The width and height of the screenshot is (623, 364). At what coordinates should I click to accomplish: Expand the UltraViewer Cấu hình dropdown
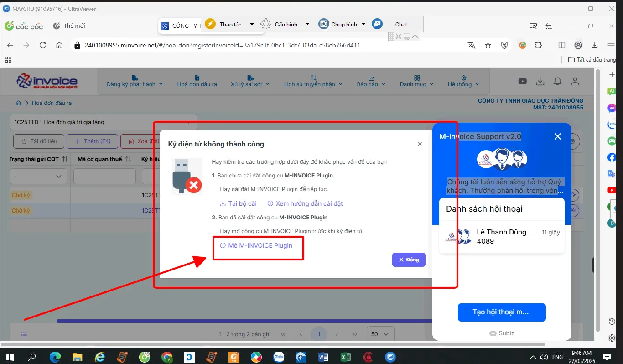[x=307, y=25]
